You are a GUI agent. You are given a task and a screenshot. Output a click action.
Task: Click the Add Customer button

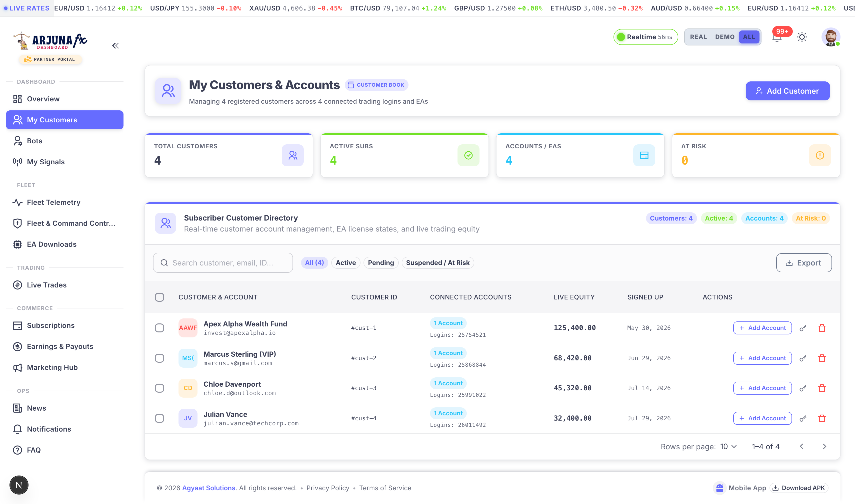click(788, 91)
